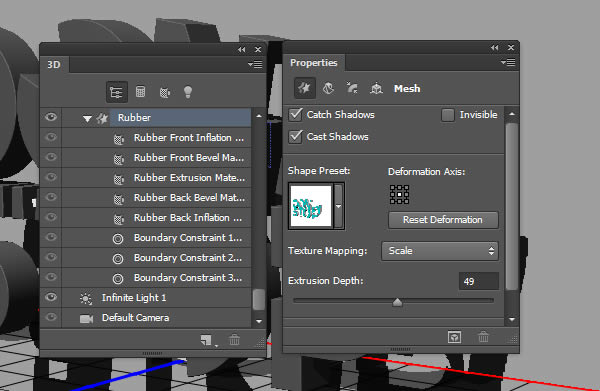Viewport: 600px width, 391px height.
Task: Select Rubber mesh row
Action: pos(146,117)
